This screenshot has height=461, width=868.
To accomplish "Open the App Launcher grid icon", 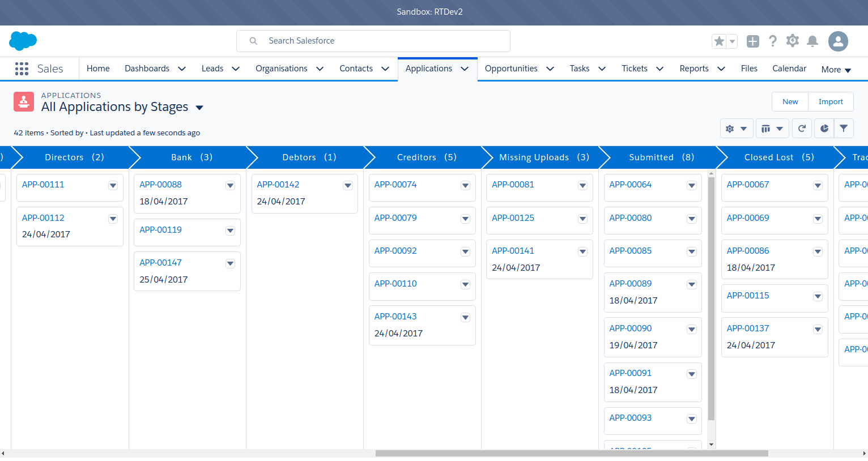I will [x=22, y=69].
